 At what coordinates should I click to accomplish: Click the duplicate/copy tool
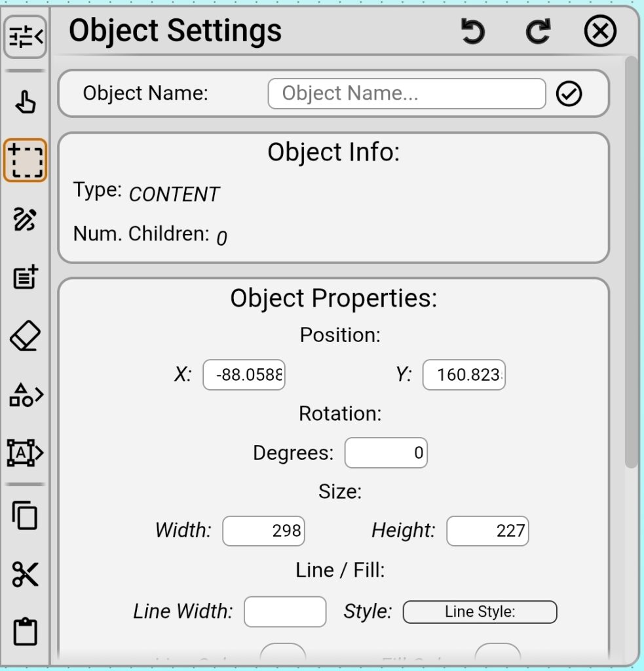[x=25, y=517]
